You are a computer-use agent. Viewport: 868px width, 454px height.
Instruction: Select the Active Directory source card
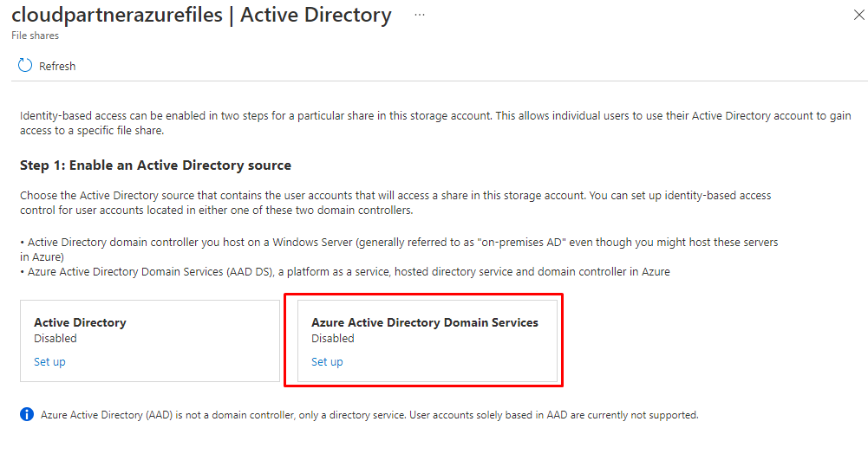(x=149, y=340)
